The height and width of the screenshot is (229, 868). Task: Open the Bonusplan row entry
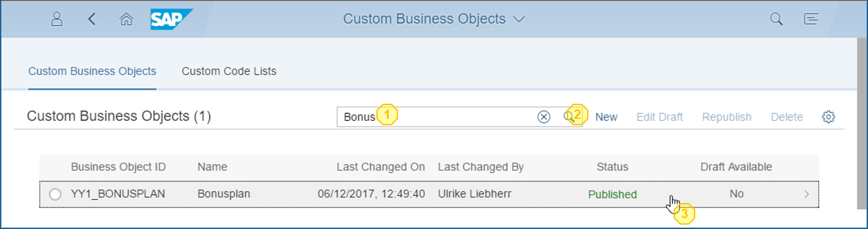(x=429, y=194)
